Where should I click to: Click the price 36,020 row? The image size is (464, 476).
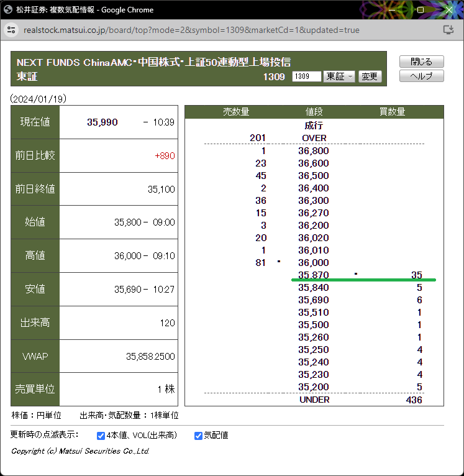[314, 238]
